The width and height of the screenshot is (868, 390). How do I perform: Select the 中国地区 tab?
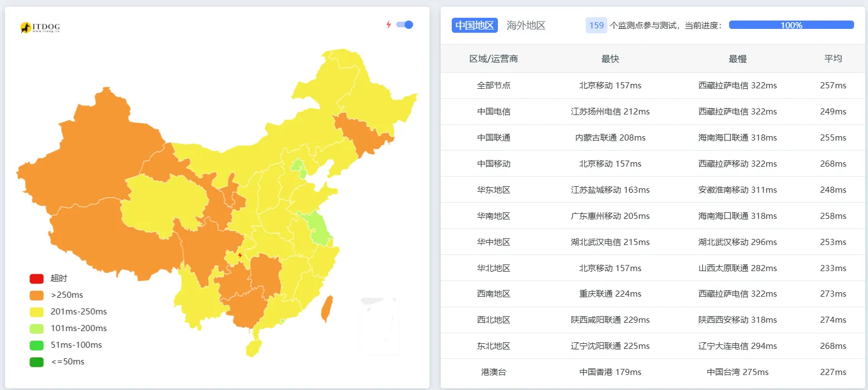474,25
